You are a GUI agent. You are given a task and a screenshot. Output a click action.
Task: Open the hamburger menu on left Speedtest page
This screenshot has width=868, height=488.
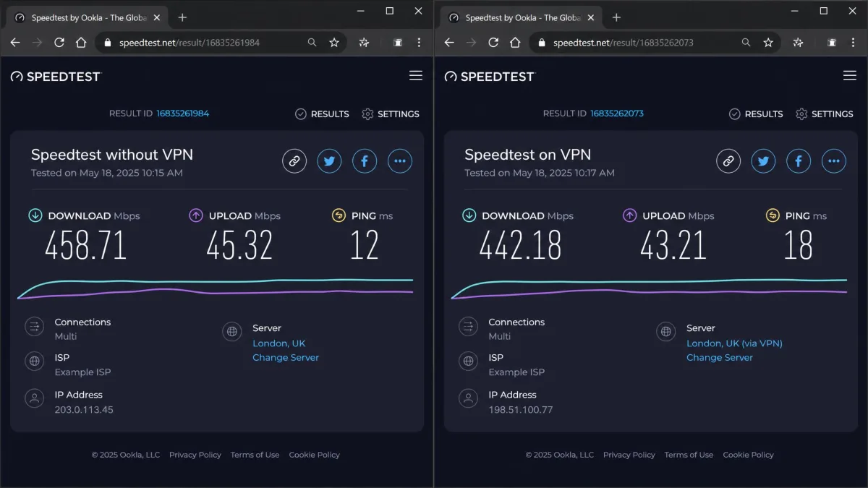coord(416,75)
